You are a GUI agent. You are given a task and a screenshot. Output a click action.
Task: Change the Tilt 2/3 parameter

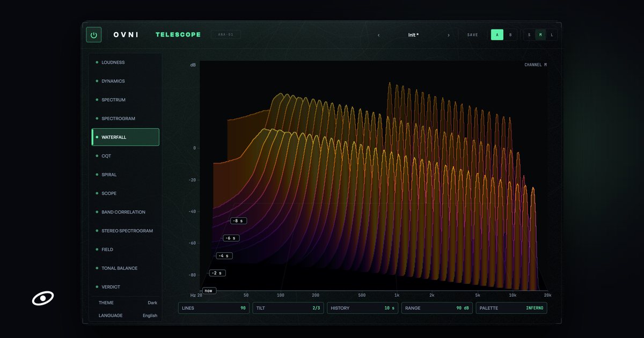click(288, 308)
